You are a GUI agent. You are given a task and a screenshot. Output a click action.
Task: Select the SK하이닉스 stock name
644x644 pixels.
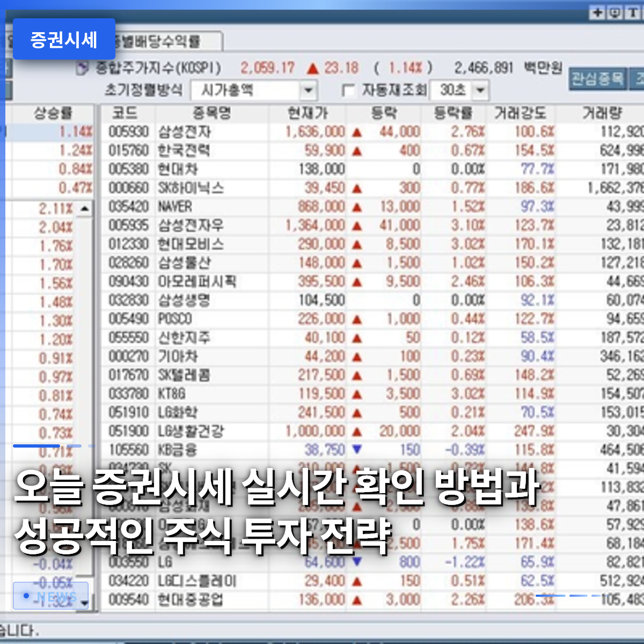coord(191,188)
